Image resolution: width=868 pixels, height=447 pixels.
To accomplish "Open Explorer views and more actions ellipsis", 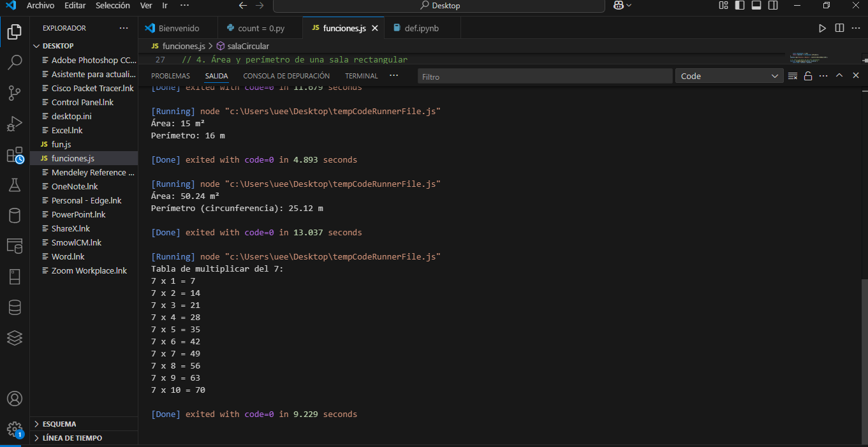I will 124,28.
